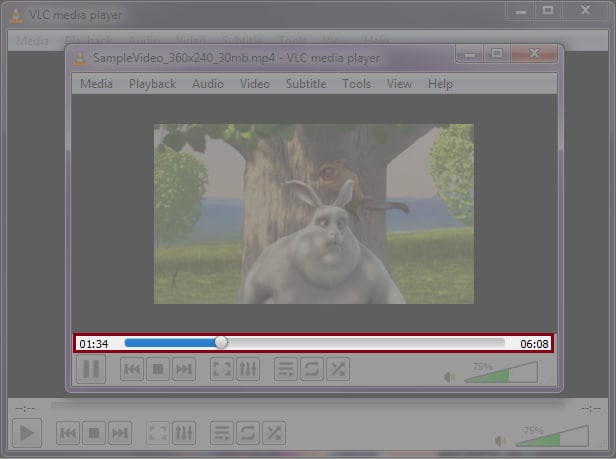Viewport: 616px width, 459px height.
Task: Click stop button in background VLC window
Action: [x=94, y=433]
